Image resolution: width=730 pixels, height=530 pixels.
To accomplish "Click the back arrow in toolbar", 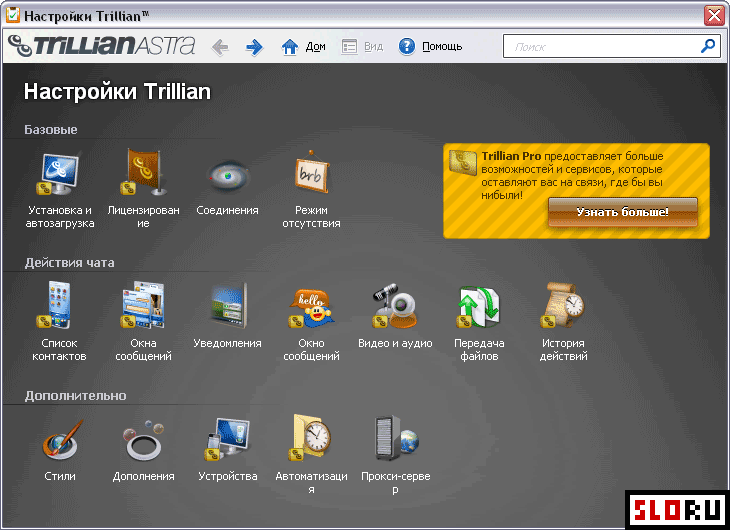I will tap(220, 47).
